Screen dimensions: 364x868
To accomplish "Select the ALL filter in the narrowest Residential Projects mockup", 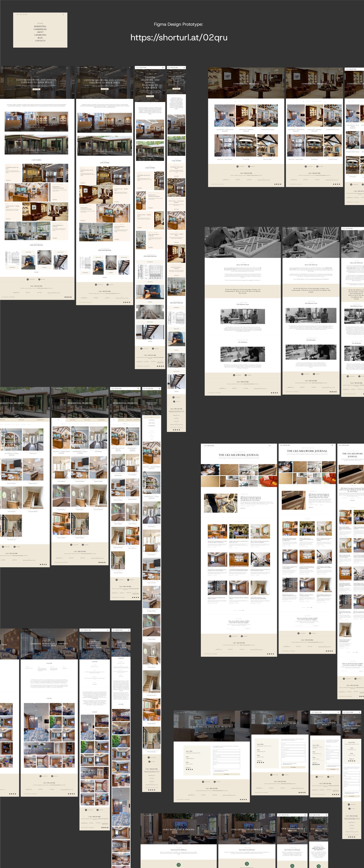I will click(x=152, y=417).
